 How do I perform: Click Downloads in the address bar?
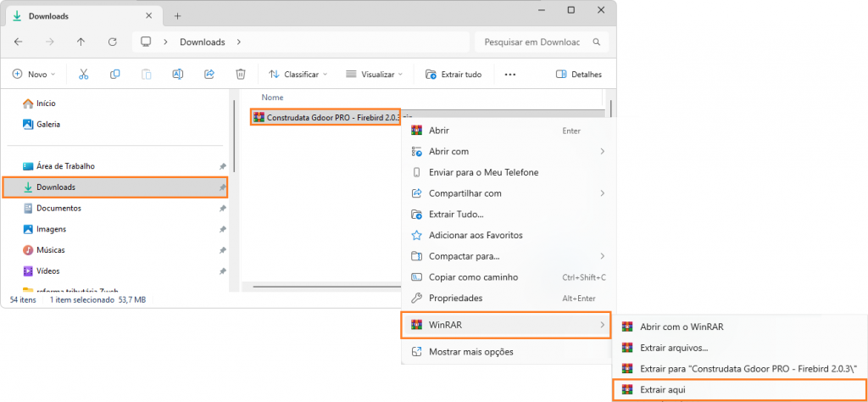click(x=202, y=42)
